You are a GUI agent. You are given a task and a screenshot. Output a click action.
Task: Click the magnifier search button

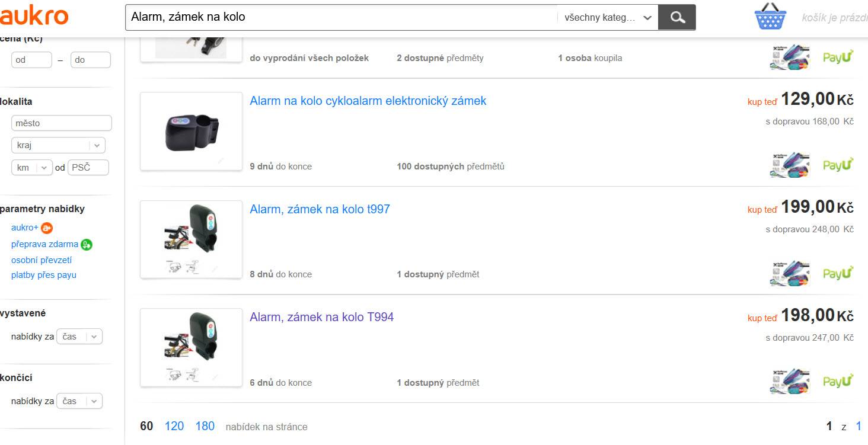point(677,17)
